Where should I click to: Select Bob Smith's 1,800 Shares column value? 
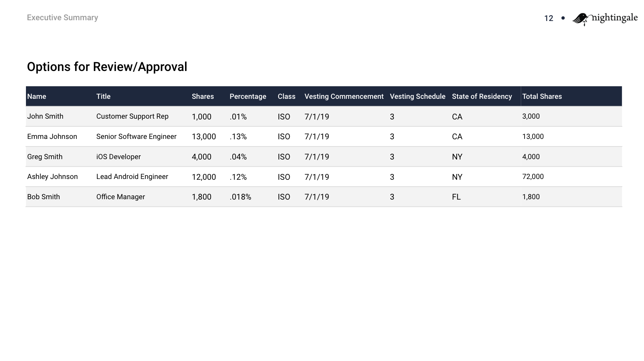coord(201,197)
